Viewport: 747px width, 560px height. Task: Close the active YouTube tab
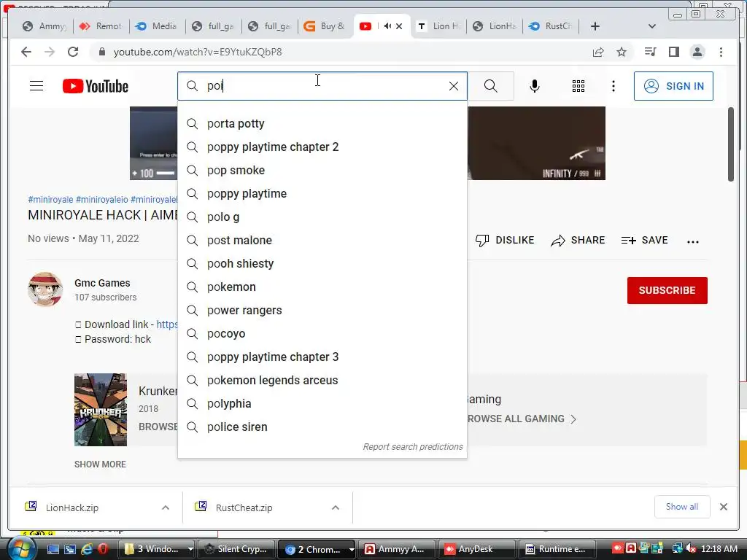399,26
